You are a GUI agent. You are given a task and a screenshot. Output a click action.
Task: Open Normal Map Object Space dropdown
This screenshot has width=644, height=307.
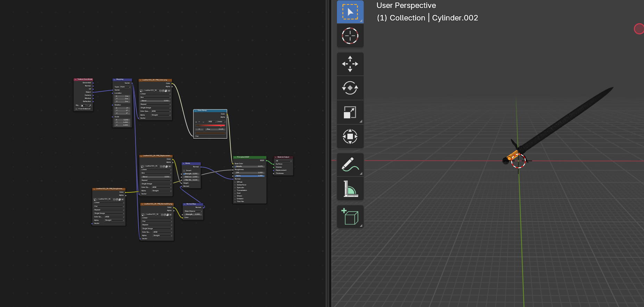tap(193, 211)
